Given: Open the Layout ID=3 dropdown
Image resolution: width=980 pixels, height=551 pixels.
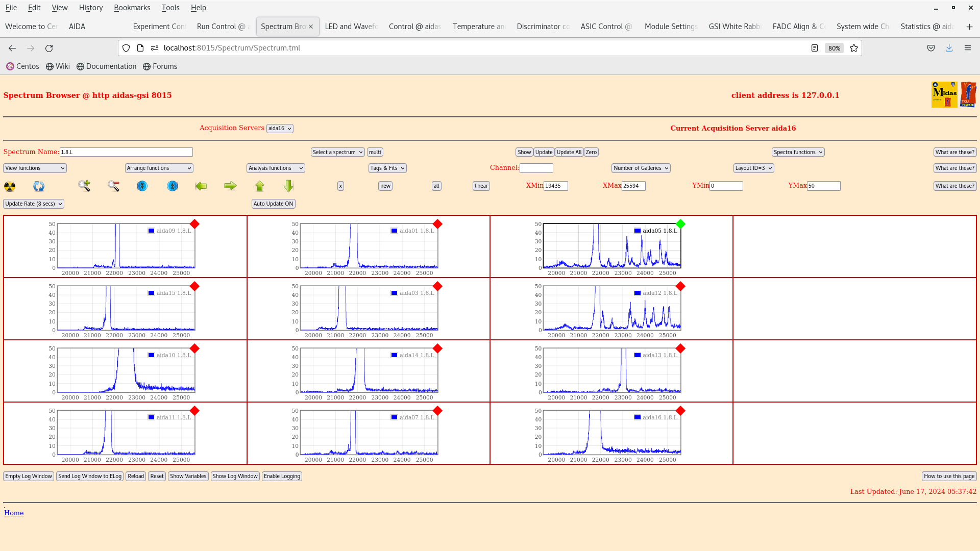Looking at the screenshot, I should [753, 168].
